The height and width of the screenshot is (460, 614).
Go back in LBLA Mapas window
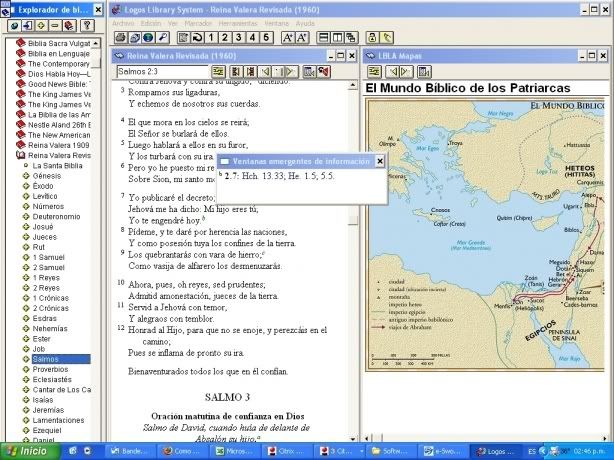click(392, 72)
